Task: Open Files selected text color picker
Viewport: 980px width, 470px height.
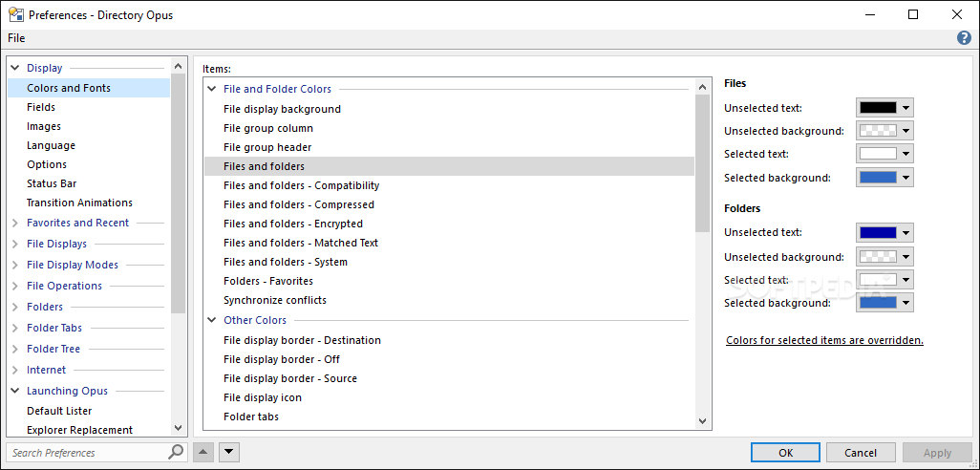Action: [884, 154]
